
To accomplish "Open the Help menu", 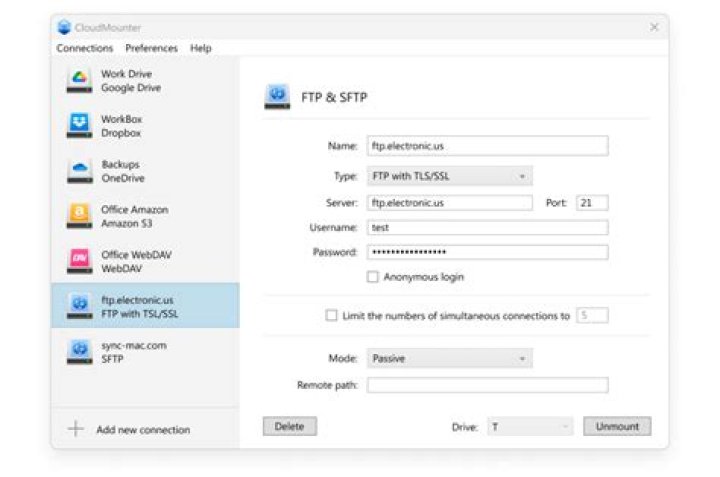I will click(x=201, y=48).
